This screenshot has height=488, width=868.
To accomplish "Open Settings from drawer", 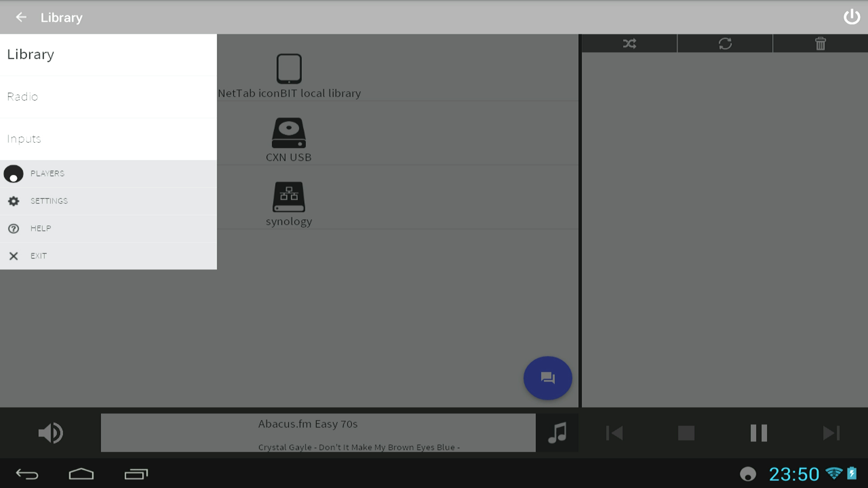I will (x=108, y=201).
